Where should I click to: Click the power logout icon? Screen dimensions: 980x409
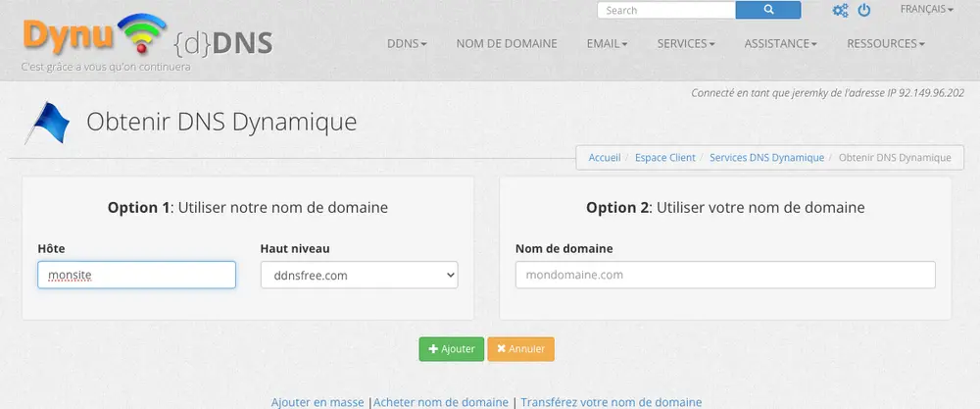click(x=863, y=10)
